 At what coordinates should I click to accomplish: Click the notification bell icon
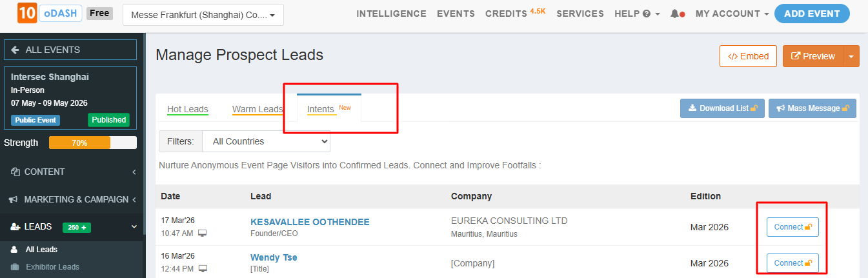(674, 14)
